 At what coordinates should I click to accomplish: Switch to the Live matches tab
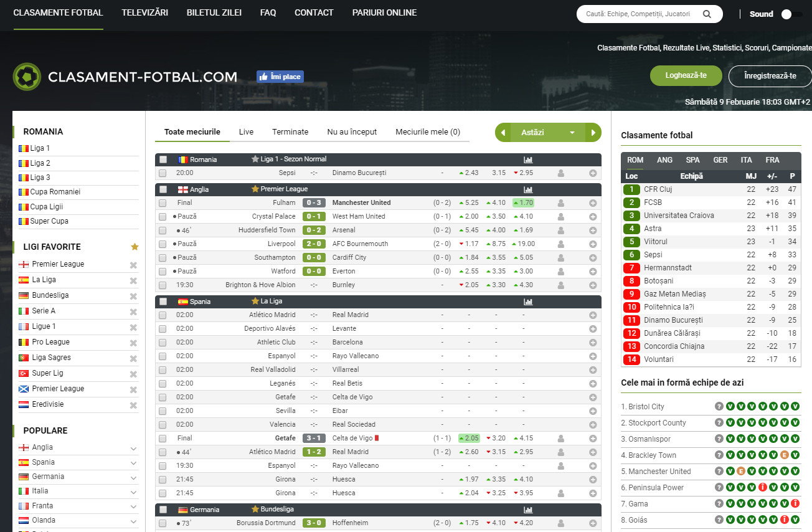(246, 131)
